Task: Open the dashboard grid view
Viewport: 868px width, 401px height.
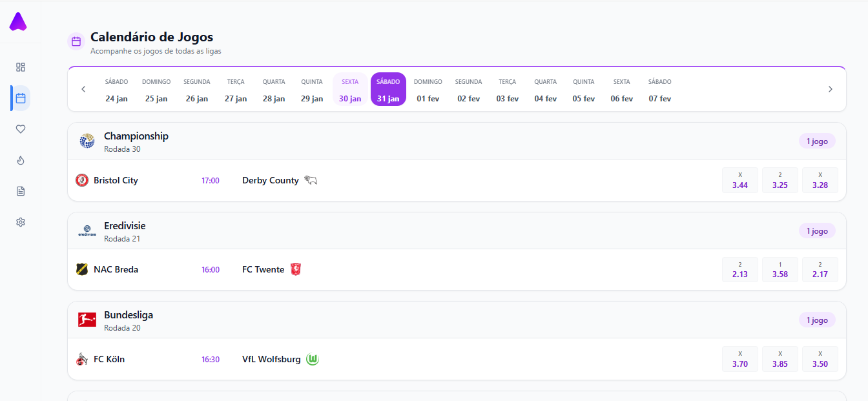Action: pos(20,67)
